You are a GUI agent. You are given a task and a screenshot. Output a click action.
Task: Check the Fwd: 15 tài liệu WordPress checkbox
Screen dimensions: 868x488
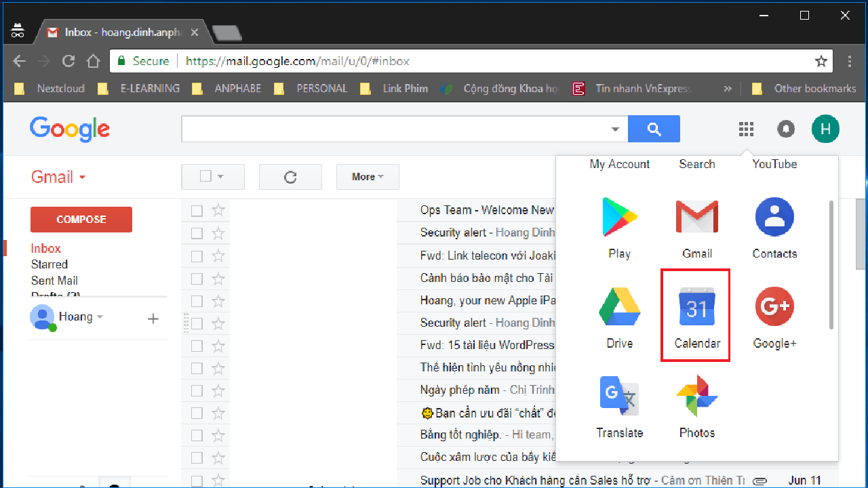[197, 346]
